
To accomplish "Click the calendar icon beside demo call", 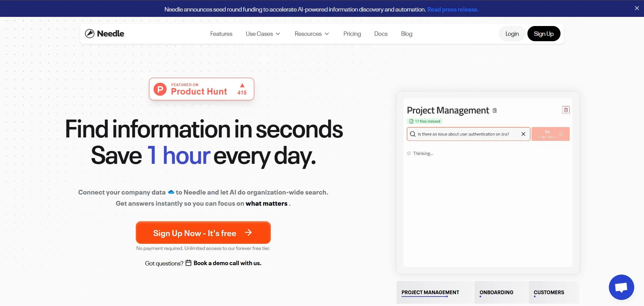I will click(188, 263).
